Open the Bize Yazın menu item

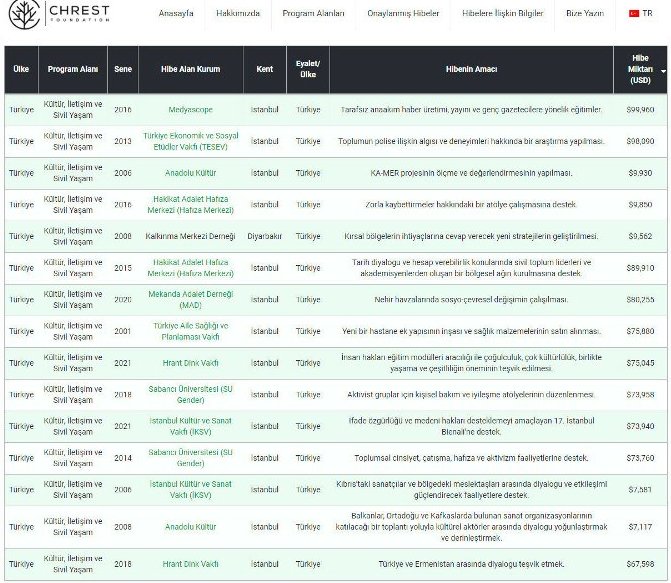tap(585, 13)
